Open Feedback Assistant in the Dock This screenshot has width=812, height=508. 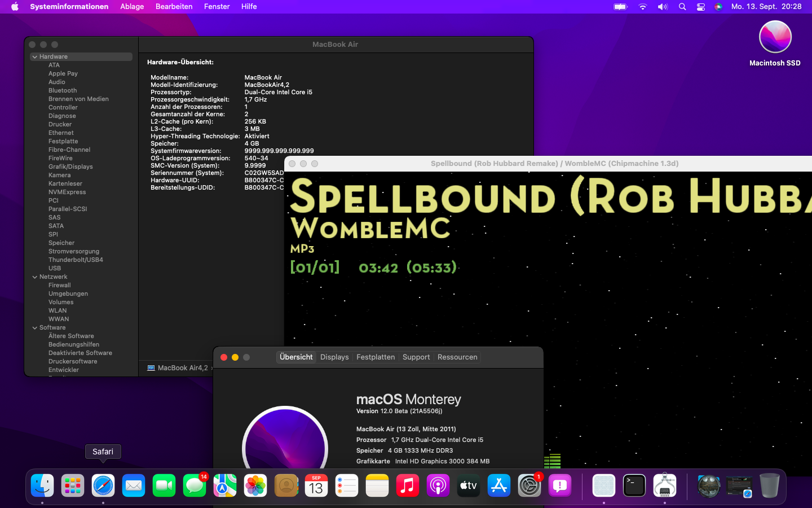tap(560, 485)
